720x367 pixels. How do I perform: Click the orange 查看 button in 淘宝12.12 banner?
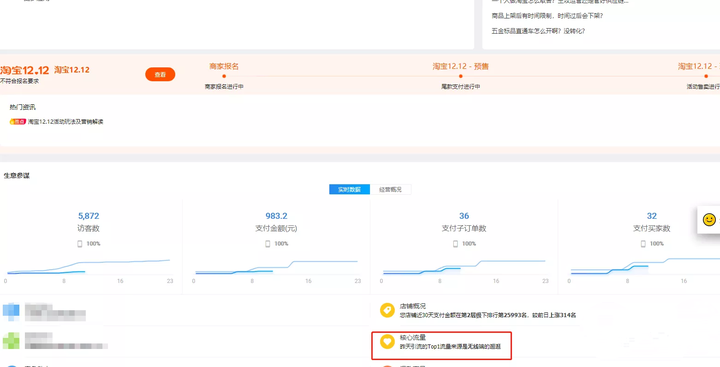(160, 74)
